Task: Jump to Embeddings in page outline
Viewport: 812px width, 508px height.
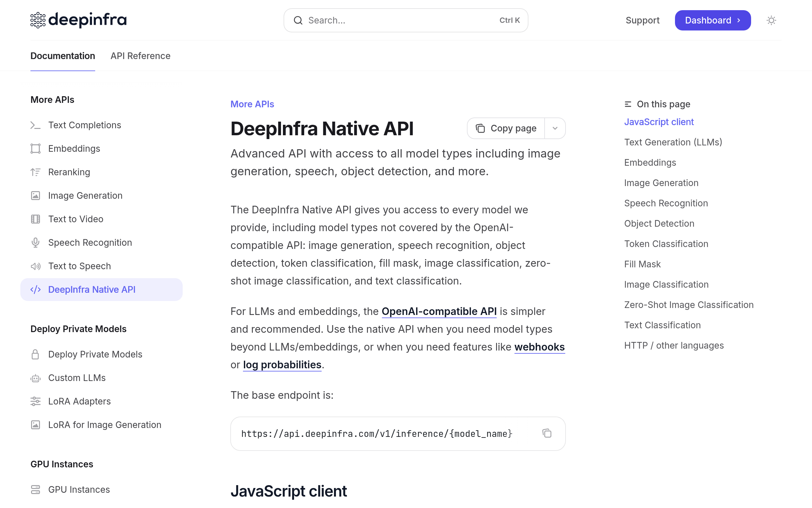Action: tap(650, 163)
